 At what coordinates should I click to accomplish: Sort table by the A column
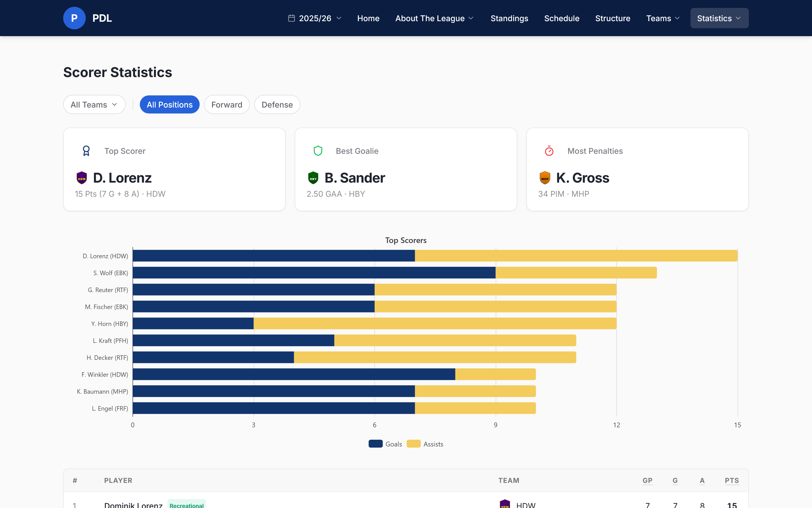click(702, 480)
